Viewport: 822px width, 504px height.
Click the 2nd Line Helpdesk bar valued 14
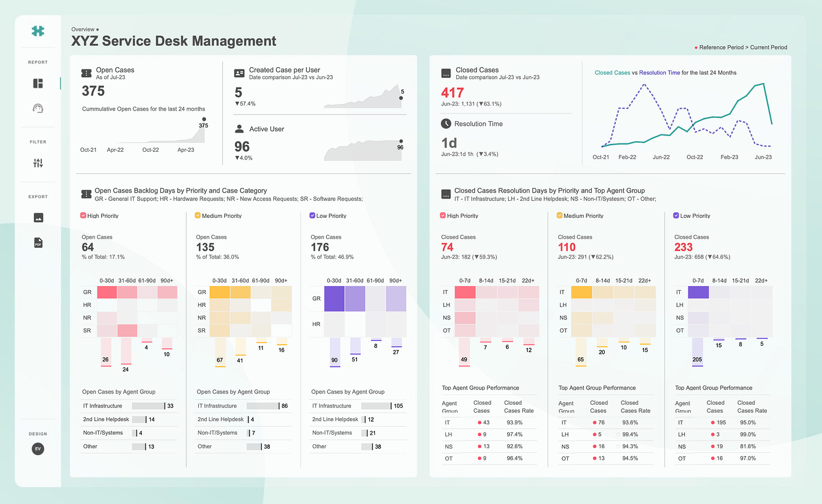[139, 419]
